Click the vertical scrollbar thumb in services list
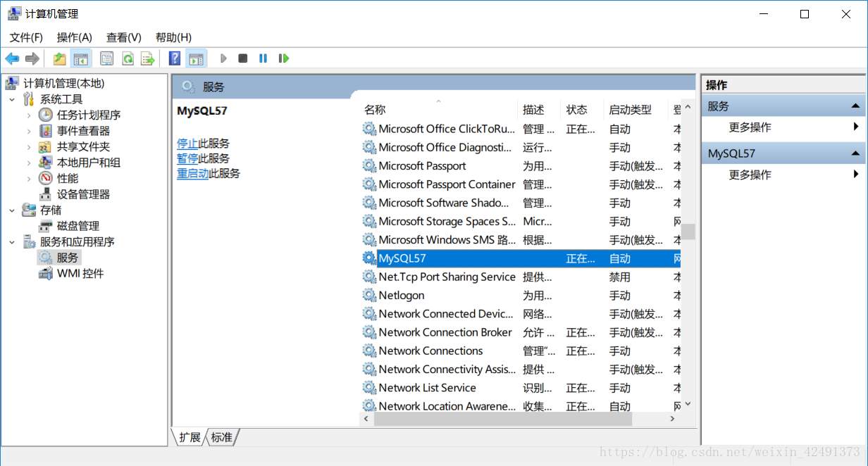868x466 pixels. click(x=688, y=232)
